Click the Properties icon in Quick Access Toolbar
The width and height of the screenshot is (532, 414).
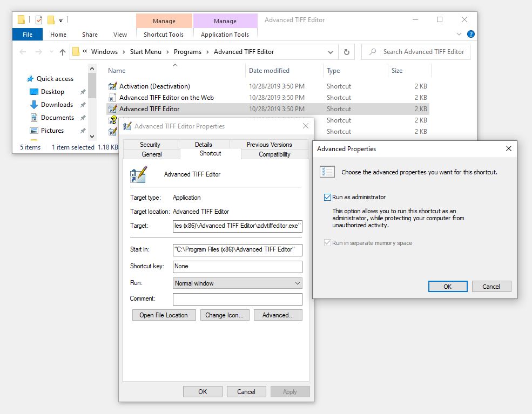(38, 20)
